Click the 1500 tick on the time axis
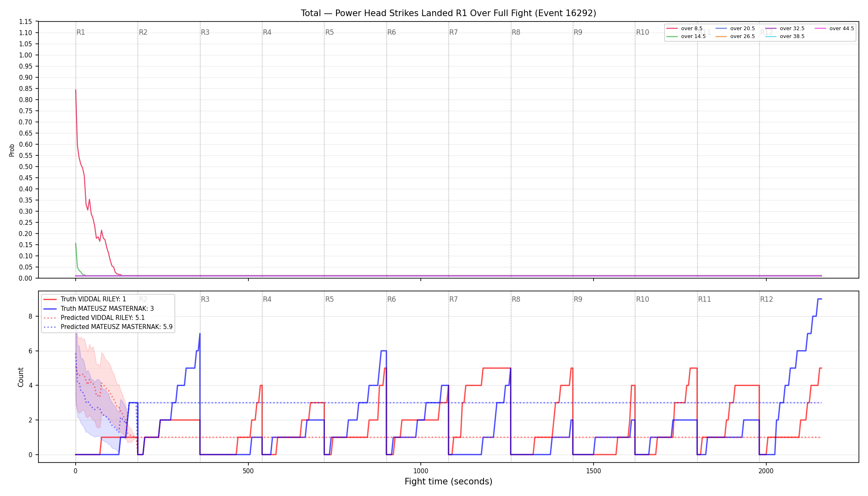This screenshot has height=496, width=868. pos(594,471)
